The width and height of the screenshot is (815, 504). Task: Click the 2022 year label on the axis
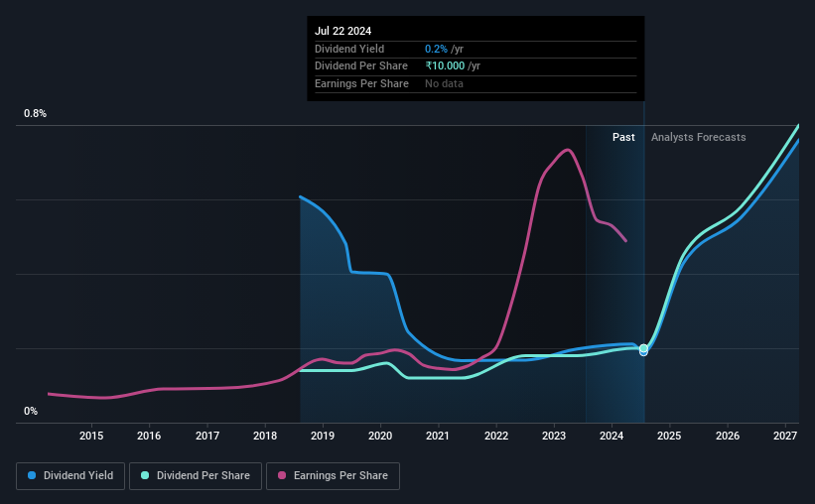click(496, 436)
